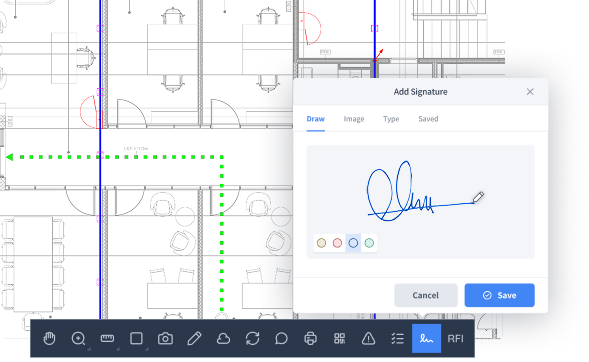The image size is (589, 362).
Task: Activate the Zoom magnifier tool
Action: pos(78,339)
